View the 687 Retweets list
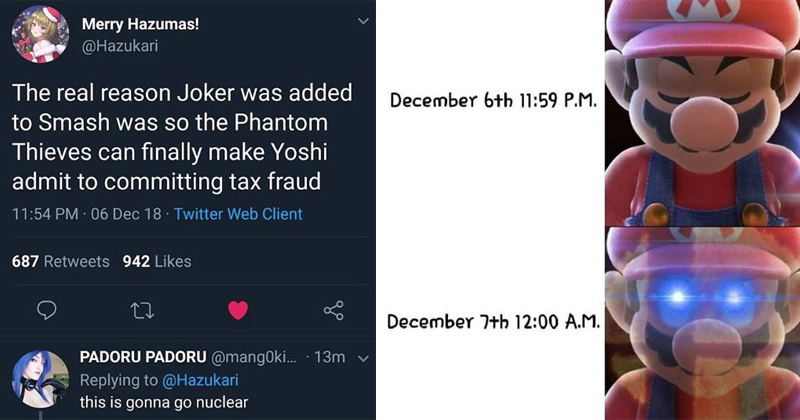The image size is (800, 420). pyautogui.click(x=60, y=261)
